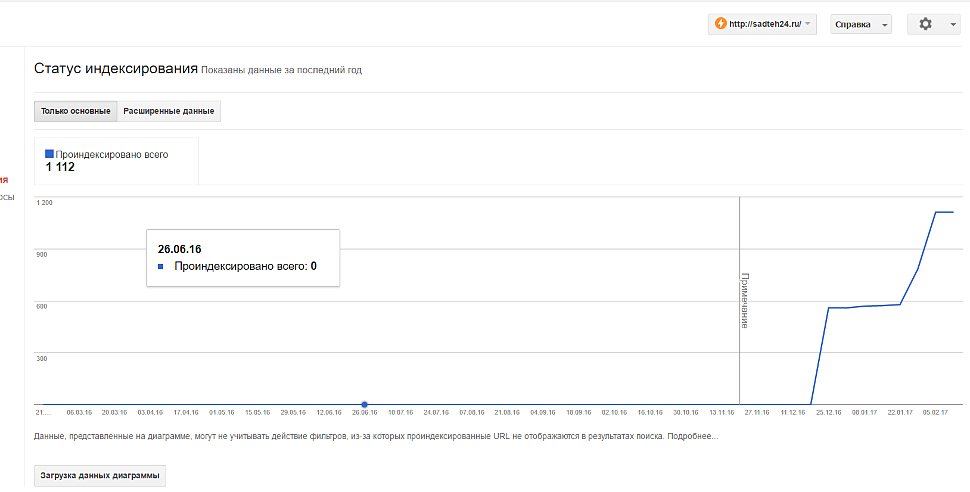
Task: Click the small blue square in the tooltip
Action: [x=162, y=267]
